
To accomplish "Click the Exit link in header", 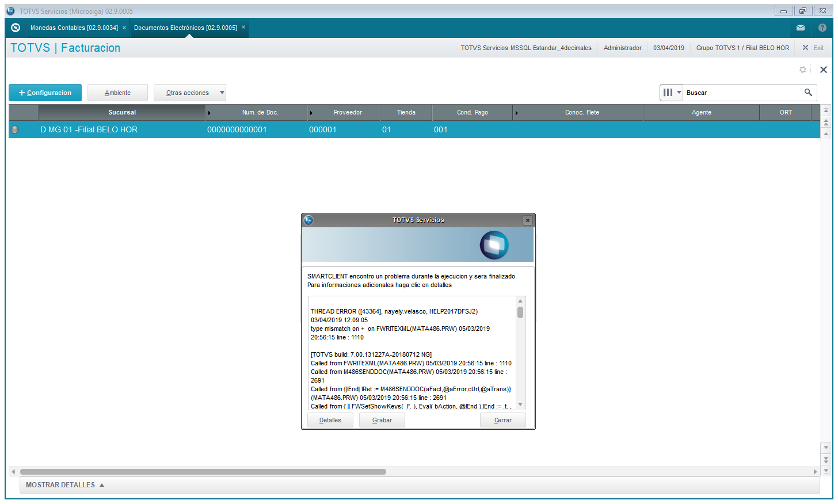I will pyautogui.click(x=813, y=48).
